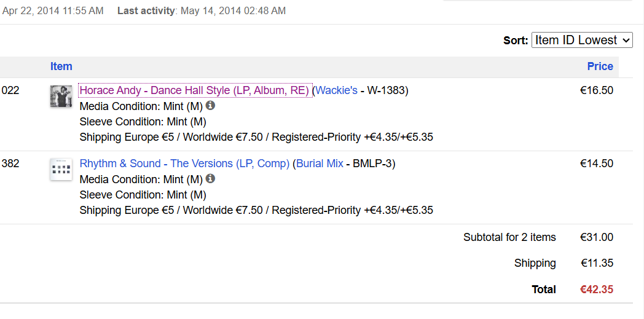Visit the Wackie's label link

pos(336,90)
